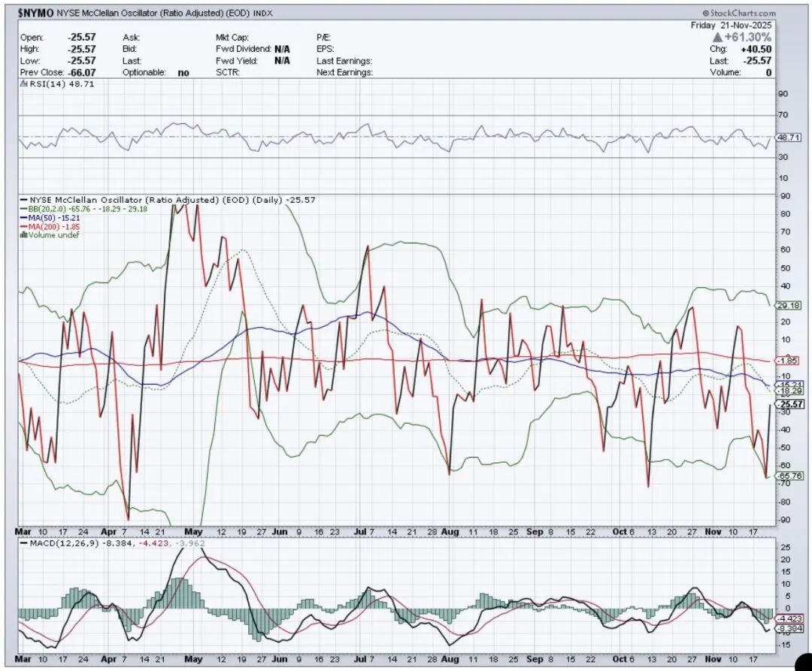Viewport: 812px width, 671px height.
Task: Click the -25.57 bold flag on oscillator axis
Action: 789,404
